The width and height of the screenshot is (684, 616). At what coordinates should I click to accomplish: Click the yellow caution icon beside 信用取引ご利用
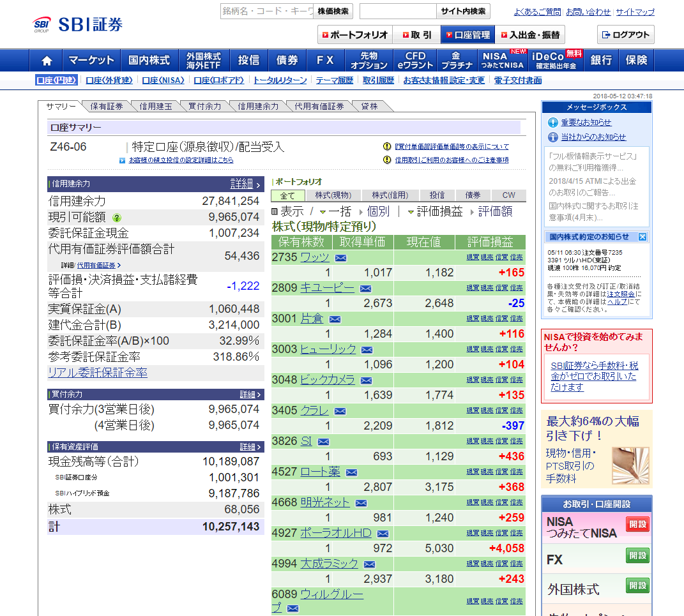[x=387, y=160]
